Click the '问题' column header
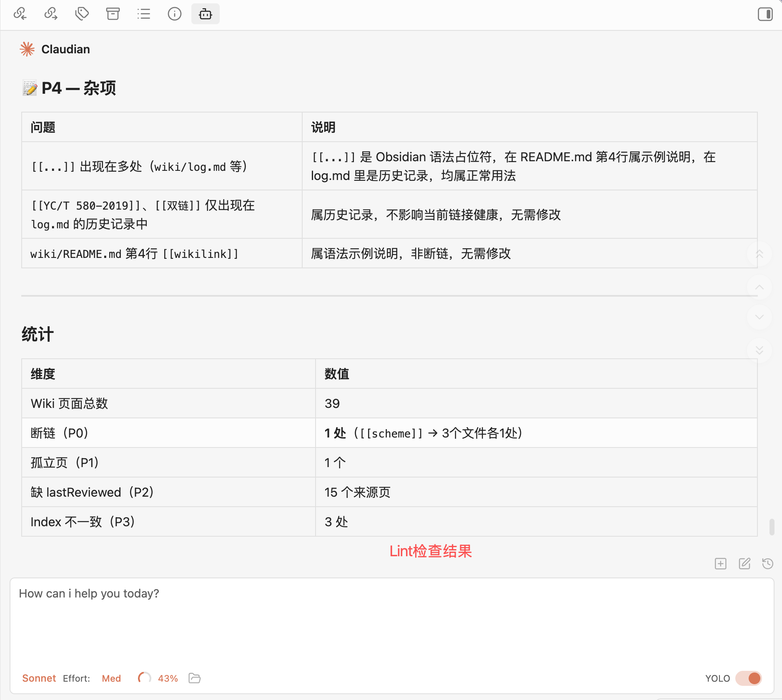The width and height of the screenshot is (782, 700). coord(162,127)
